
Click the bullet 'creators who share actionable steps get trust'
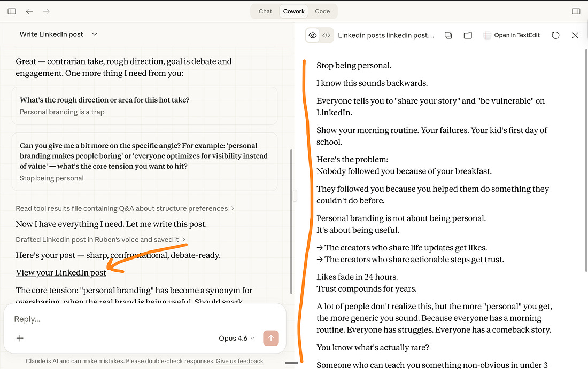(x=410, y=260)
